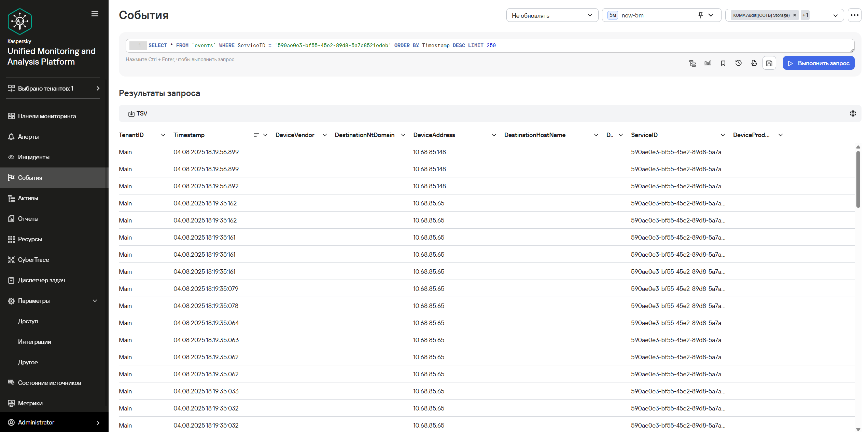Open query history clock icon
Screen dimensions: 868x432
(739, 63)
